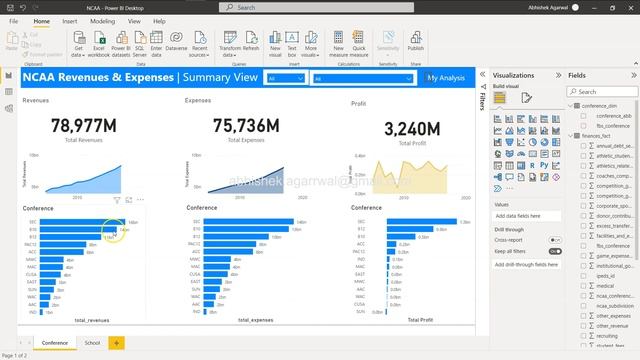
Task: Open the more options ellipsis on Conference visual
Action: click(140, 200)
